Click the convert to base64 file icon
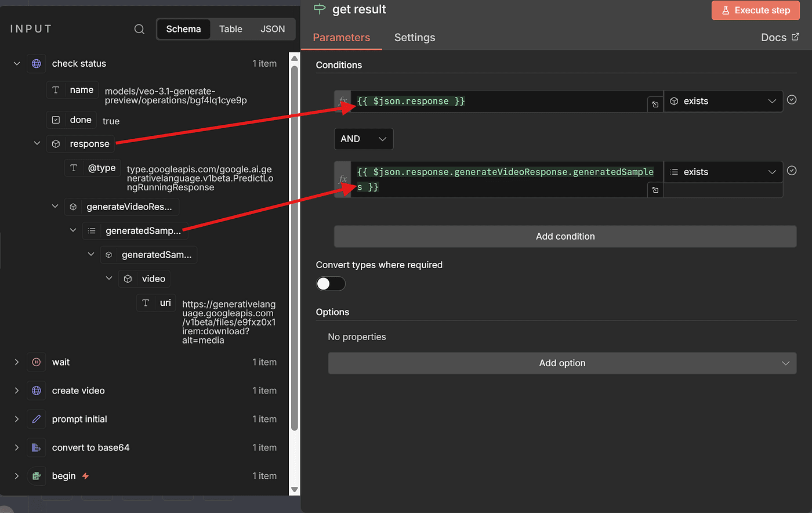812x513 pixels. pyautogui.click(x=37, y=447)
